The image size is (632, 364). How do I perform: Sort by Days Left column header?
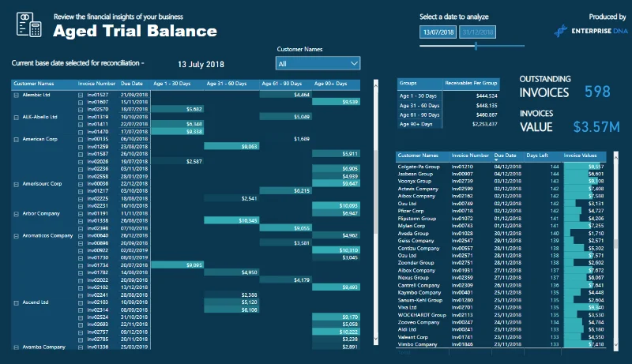pos(537,156)
